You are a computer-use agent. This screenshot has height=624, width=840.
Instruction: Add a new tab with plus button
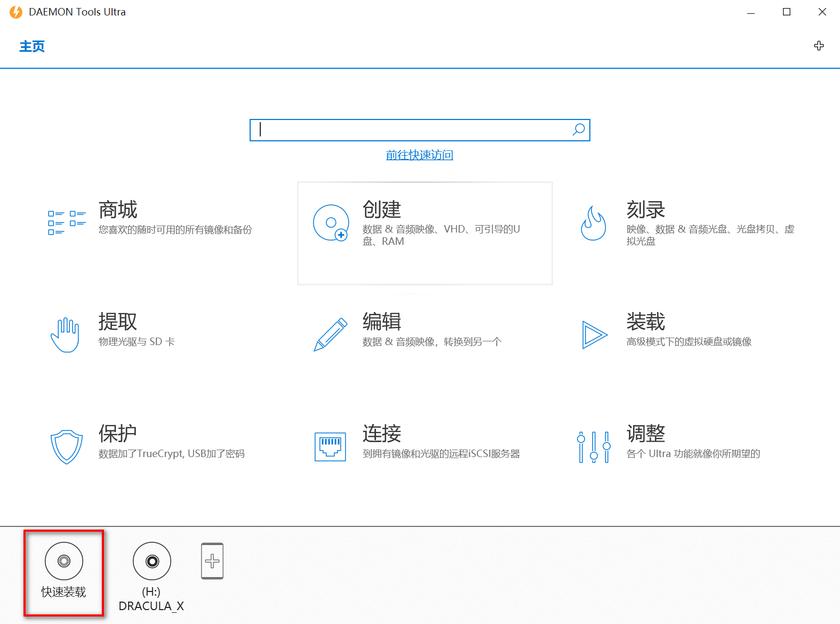click(819, 46)
